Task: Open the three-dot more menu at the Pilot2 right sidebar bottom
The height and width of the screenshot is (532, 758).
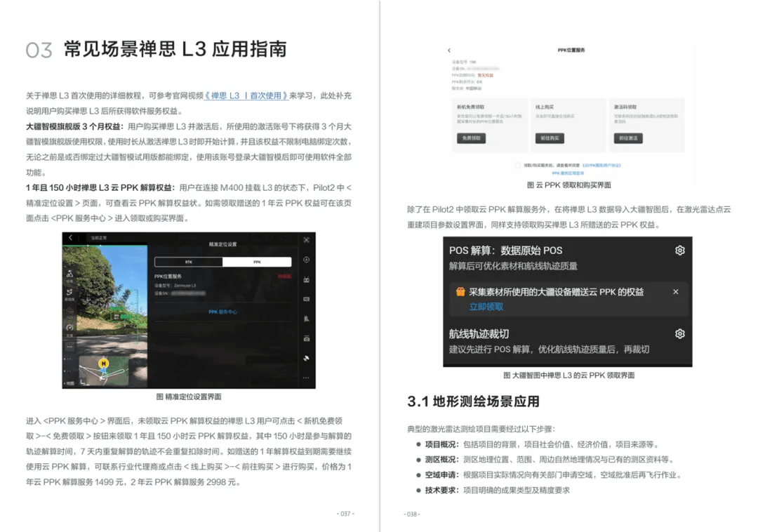Action: click(x=307, y=378)
